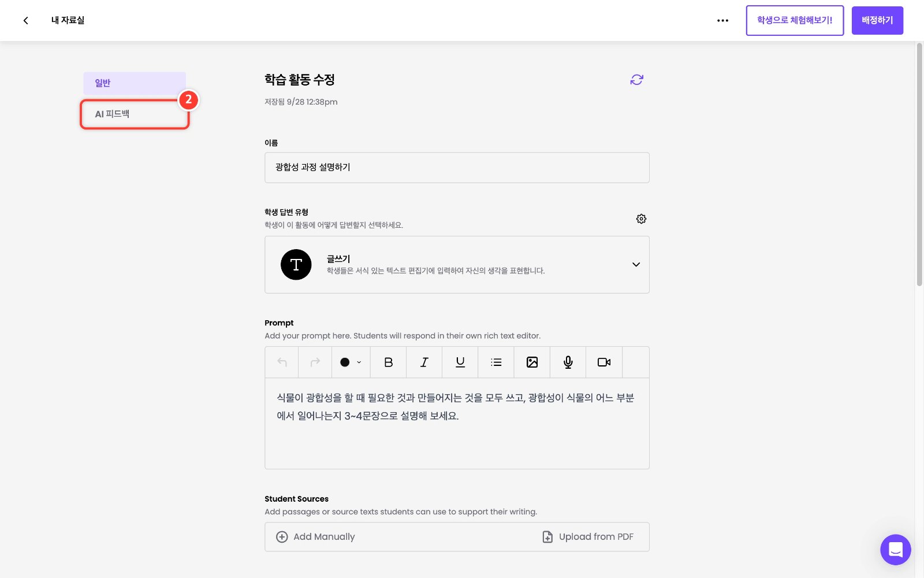Go back using the left arrow icon

tap(25, 20)
